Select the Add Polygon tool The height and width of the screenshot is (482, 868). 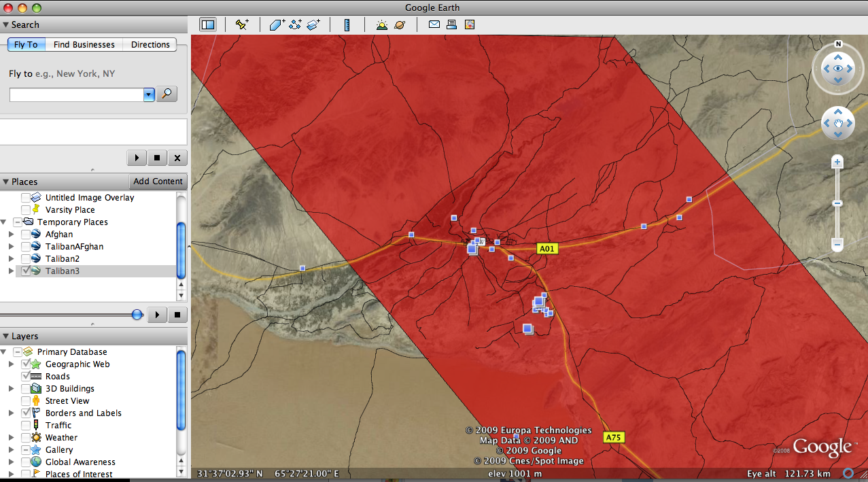(x=277, y=24)
